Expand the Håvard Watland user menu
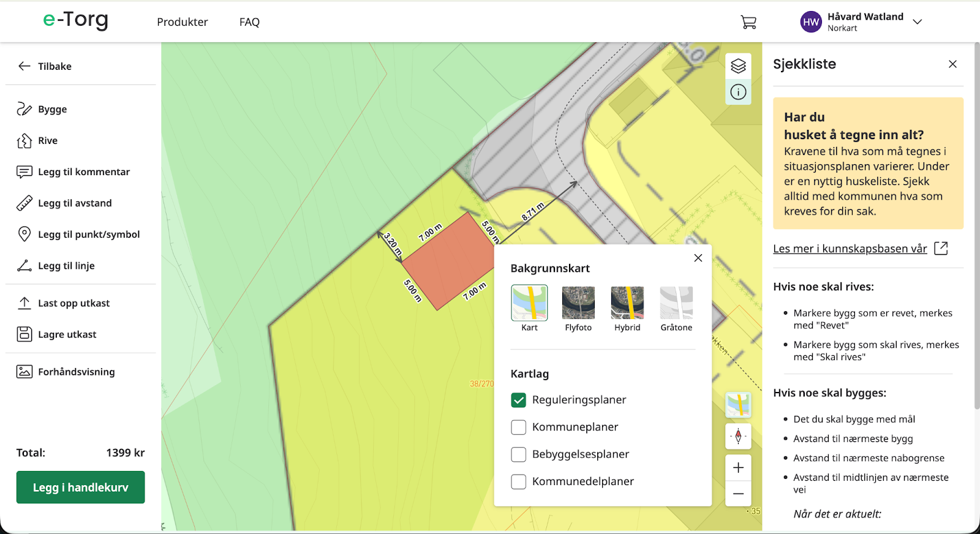Viewport: 980px width, 534px height. click(x=917, y=22)
